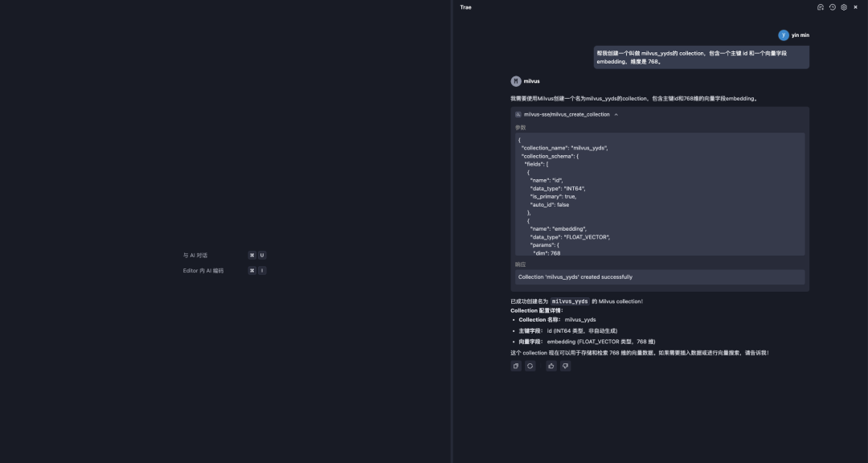Click the inline code milvus_yyds in the reply

pos(570,301)
